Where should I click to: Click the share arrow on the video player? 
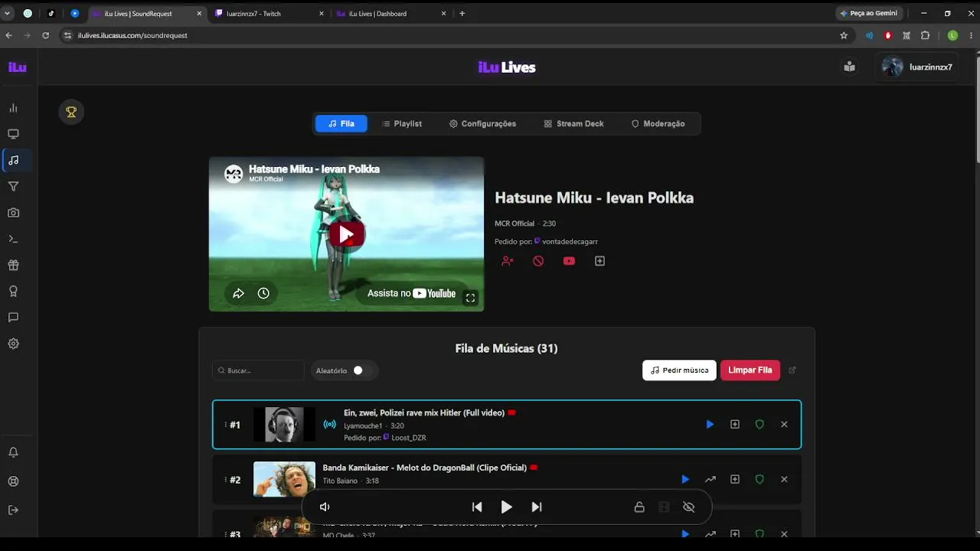pos(238,293)
